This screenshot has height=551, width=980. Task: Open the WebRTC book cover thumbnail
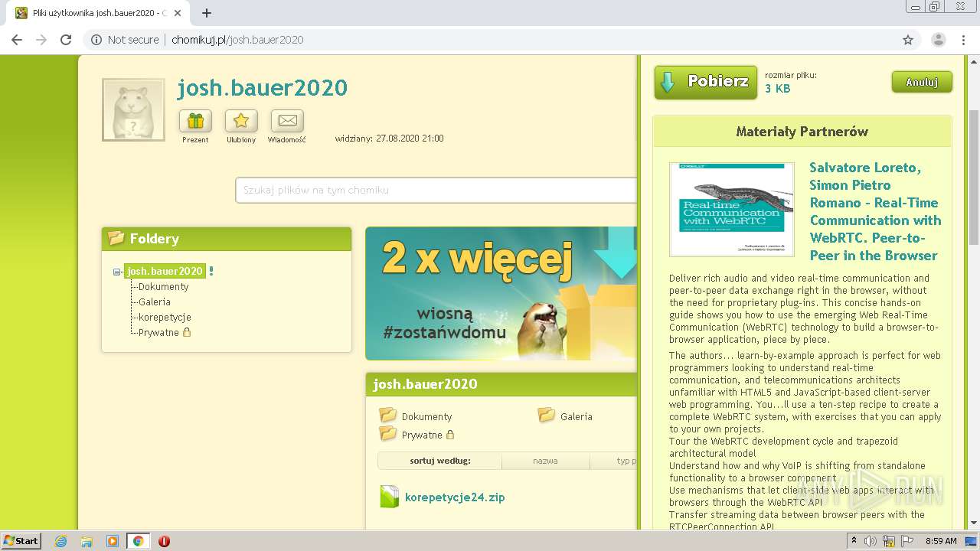point(731,209)
